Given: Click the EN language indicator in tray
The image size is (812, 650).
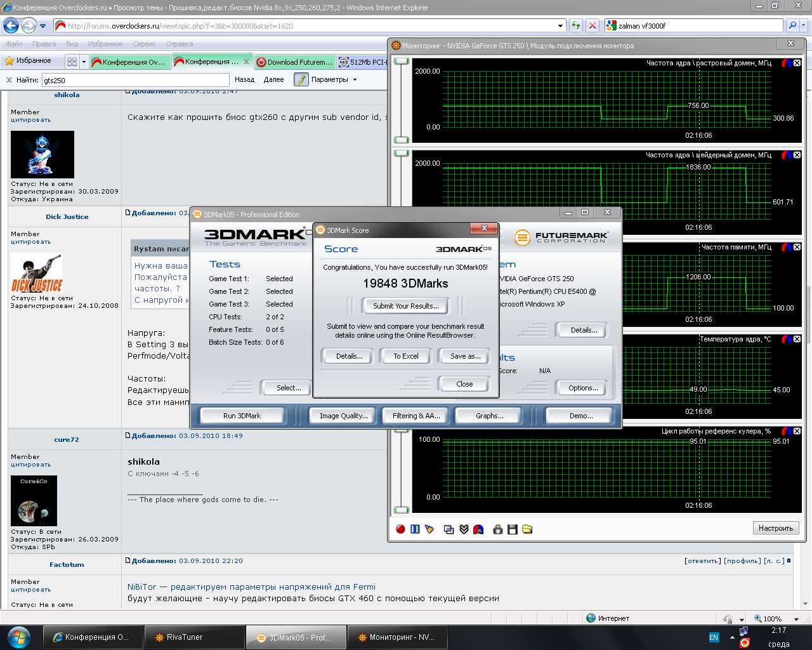Looking at the screenshot, I should pos(714,637).
